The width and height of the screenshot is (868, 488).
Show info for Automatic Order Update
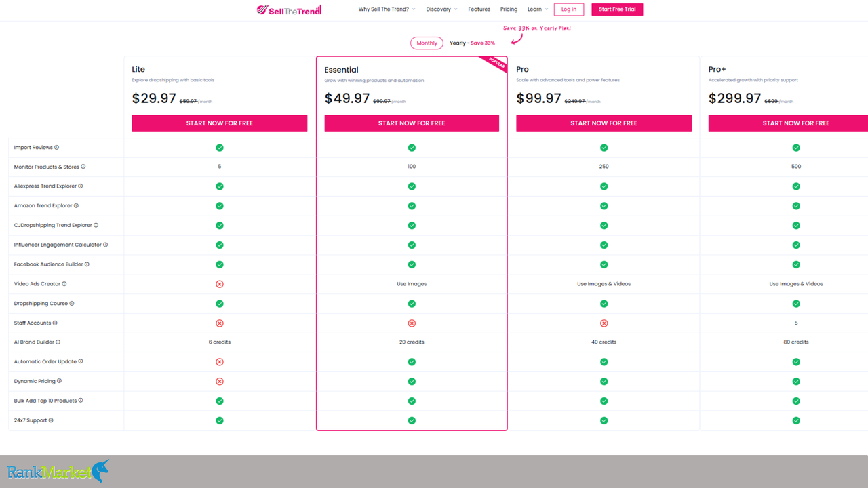81,361
